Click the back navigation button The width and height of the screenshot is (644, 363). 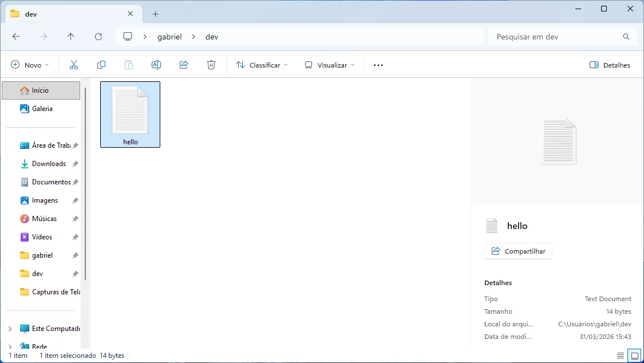point(16,37)
